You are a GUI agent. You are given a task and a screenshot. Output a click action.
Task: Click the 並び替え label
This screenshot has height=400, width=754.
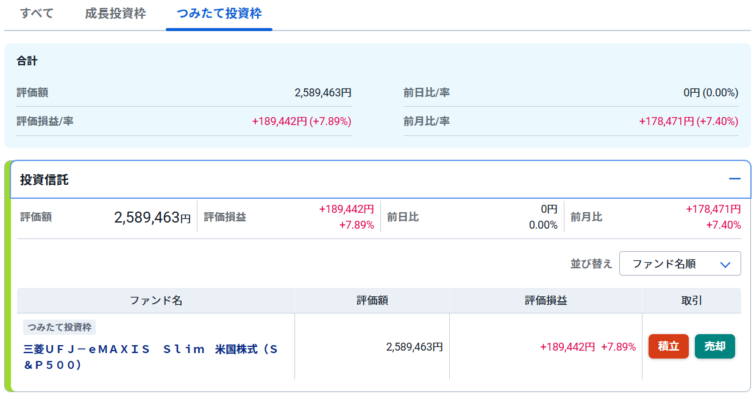coord(591,263)
